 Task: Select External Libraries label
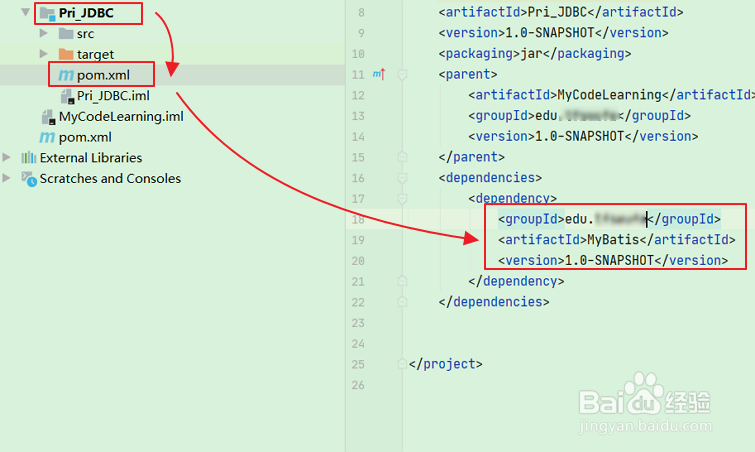coord(91,157)
